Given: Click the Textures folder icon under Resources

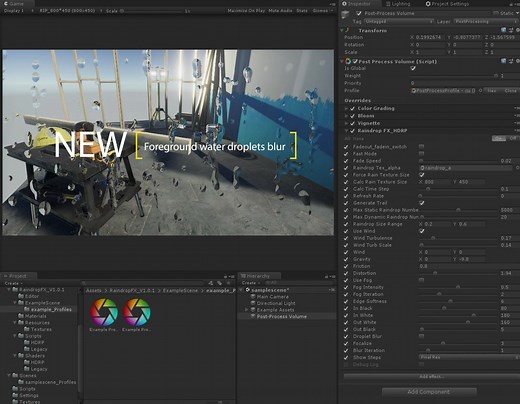Looking at the screenshot, I should click(x=27, y=329).
